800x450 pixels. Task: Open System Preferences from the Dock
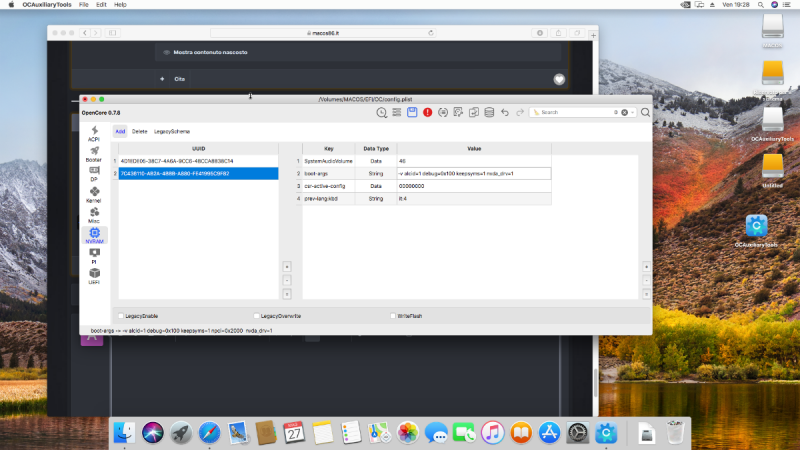[x=578, y=433]
